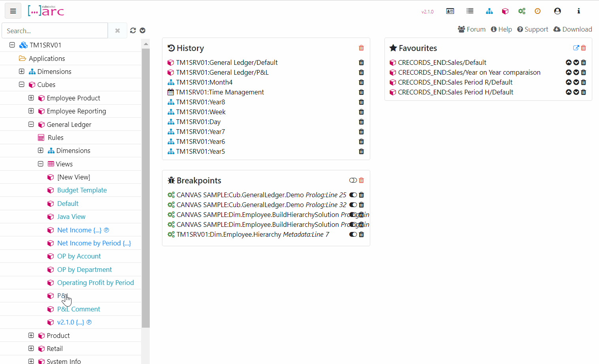Move CRECORDS_END:Sales/Default down in Favourites
599x364 pixels.
[576, 62]
